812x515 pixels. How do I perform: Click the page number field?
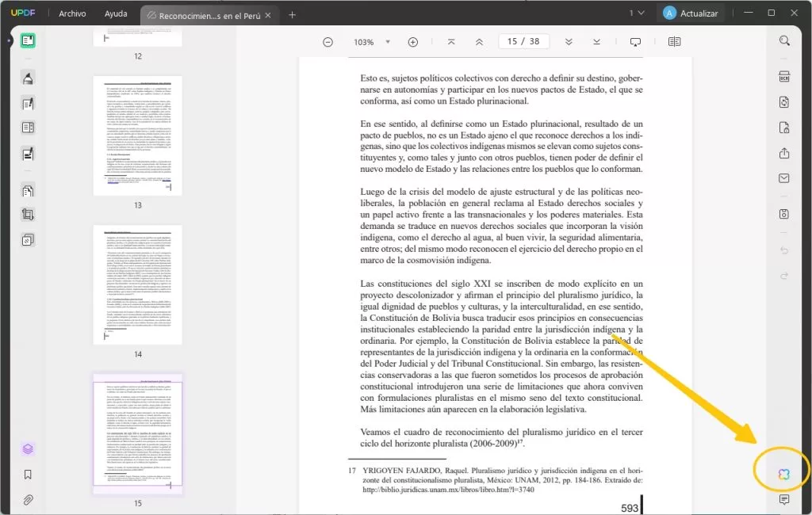pyautogui.click(x=523, y=41)
